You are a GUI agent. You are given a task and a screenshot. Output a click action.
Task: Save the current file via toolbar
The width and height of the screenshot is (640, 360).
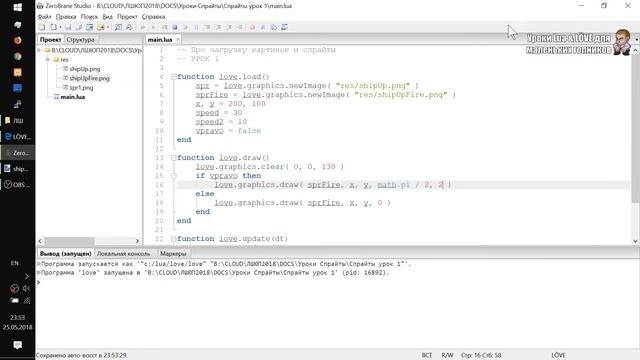pyautogui.click(x=68, y=27)
